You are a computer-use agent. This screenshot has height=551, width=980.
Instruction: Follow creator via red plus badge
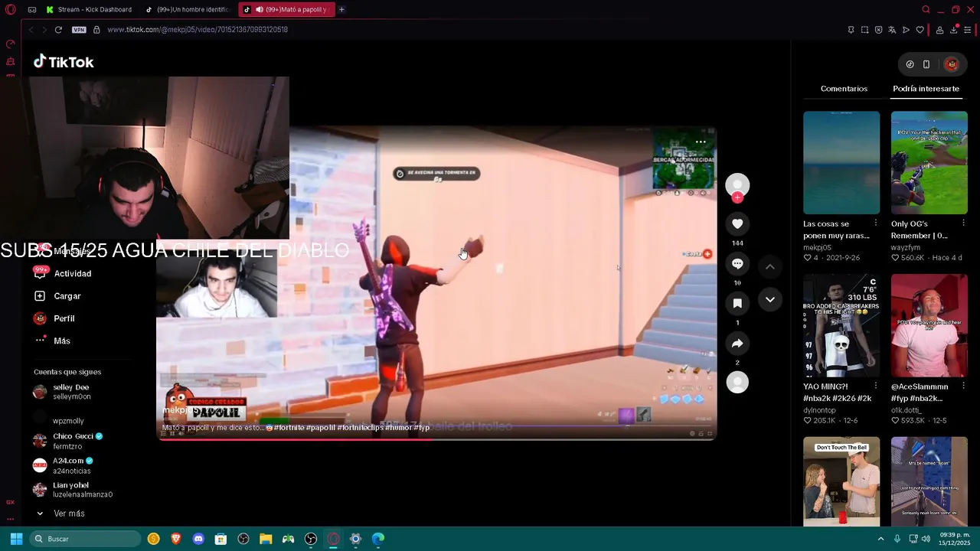(737, 197)
